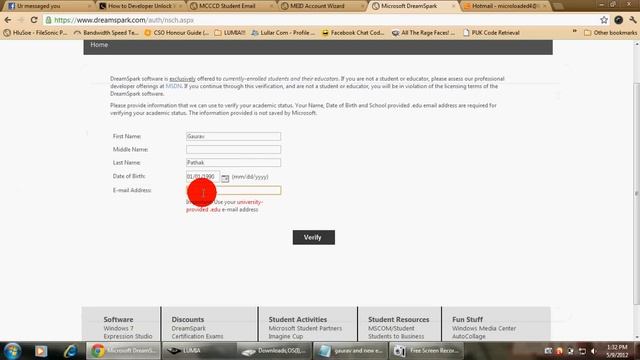Open the Lullar Com Profile bookmark

click(283, 33)
